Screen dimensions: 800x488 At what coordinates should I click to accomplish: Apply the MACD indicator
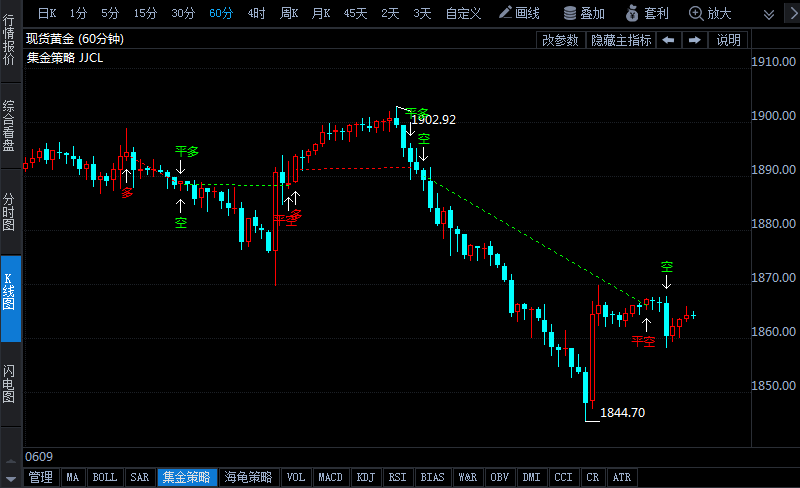point(331,477)
